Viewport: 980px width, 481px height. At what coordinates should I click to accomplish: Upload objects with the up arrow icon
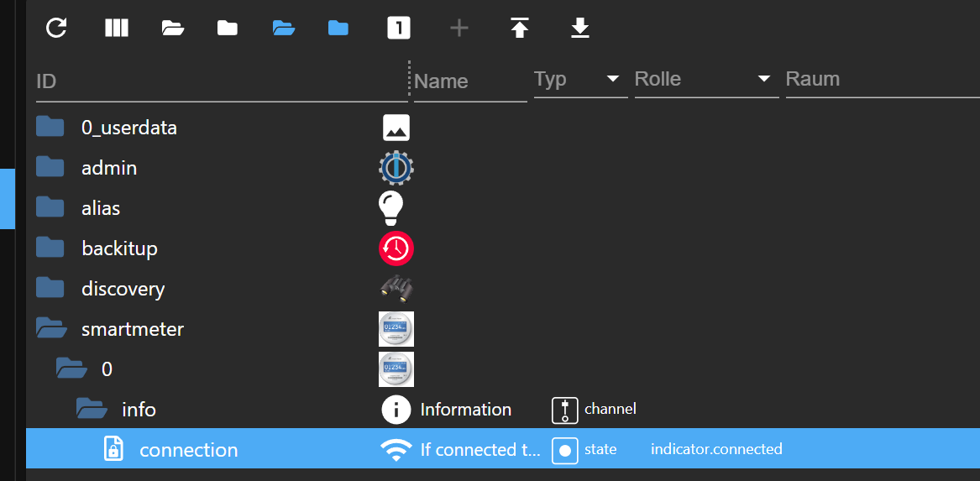point(519,28)
